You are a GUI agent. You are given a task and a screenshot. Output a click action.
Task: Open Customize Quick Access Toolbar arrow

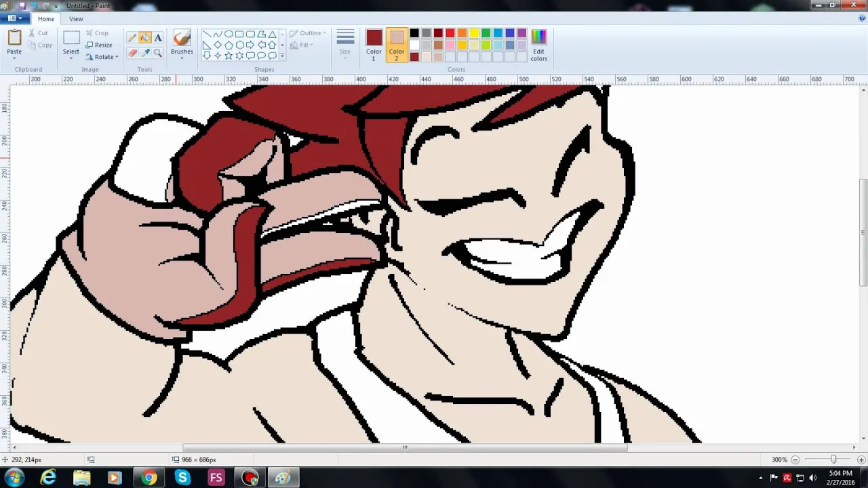pos(56,5)
